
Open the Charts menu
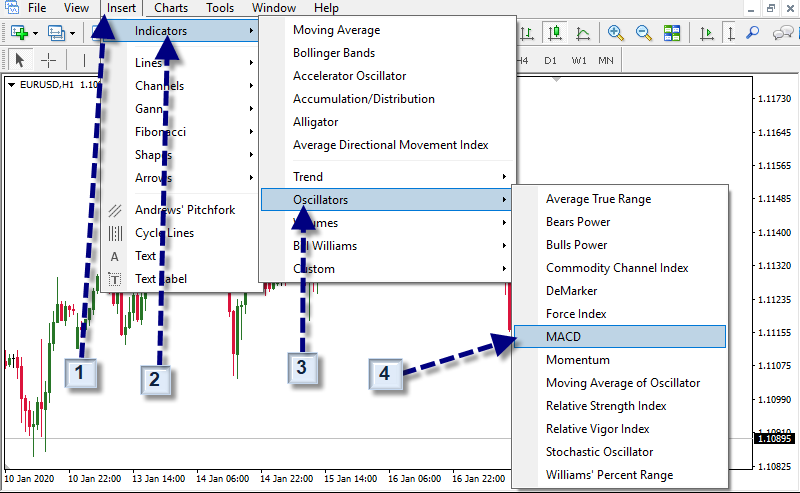171,8
